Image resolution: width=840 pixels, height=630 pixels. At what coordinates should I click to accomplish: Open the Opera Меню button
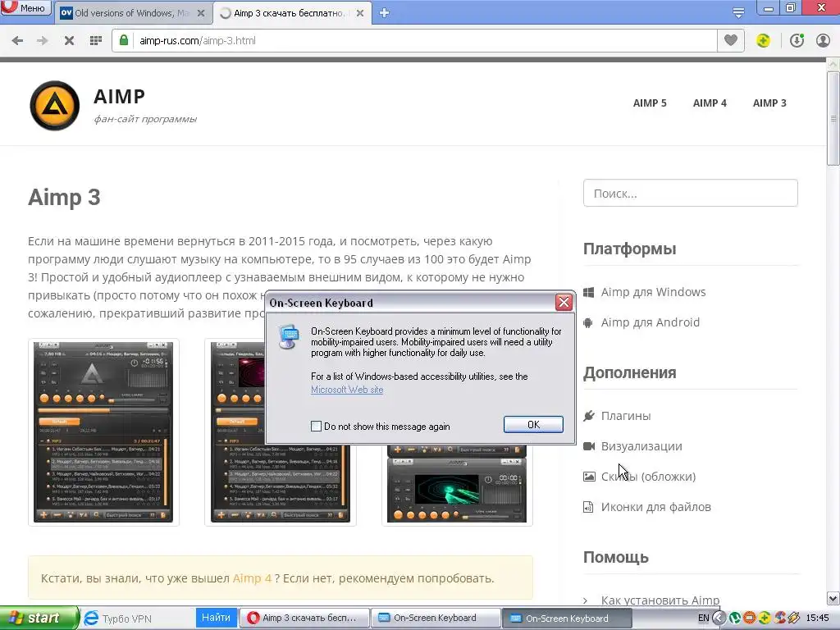[x=25, y=7]
